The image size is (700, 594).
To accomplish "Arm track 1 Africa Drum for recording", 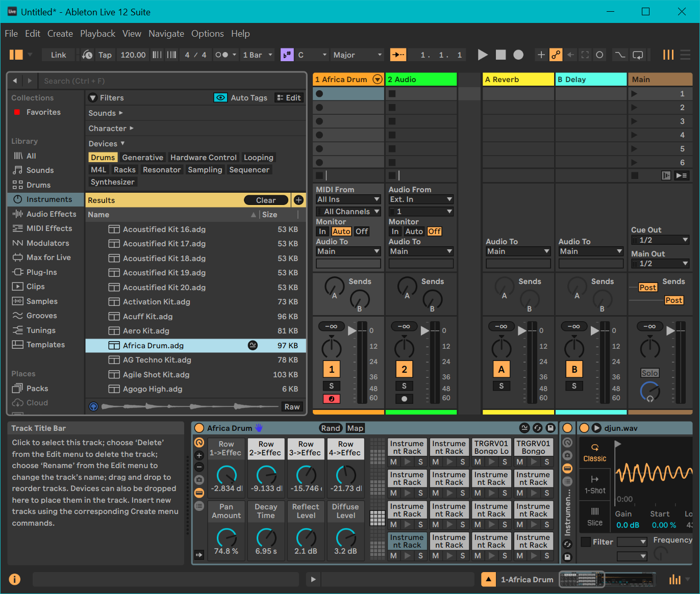I will click(331, 399).
